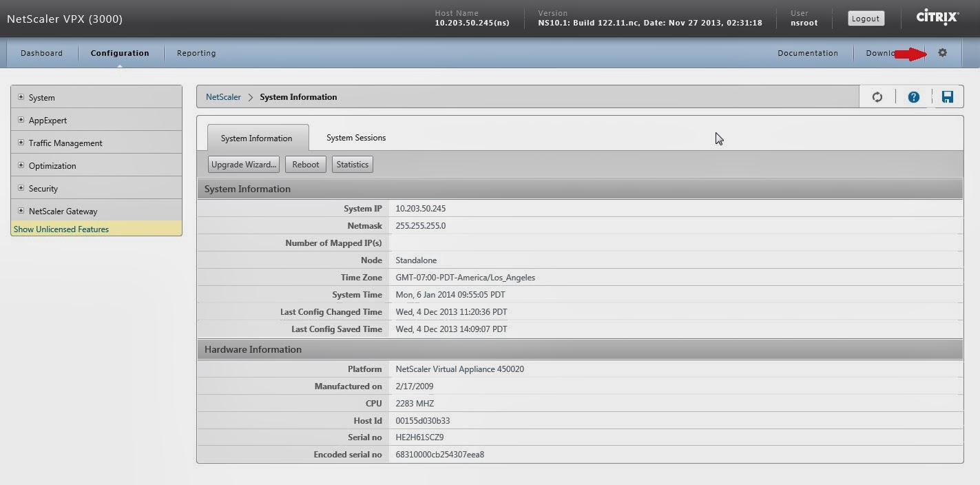Click the encoded serial no value
The image size is (980, 485).
click(439, 455)
